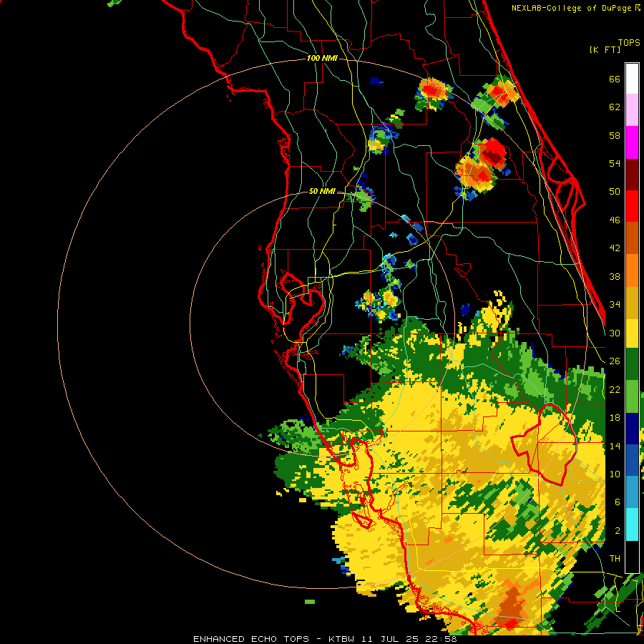Select the dark green legend swatch
Viewport: 644px width, 644px height.
click(x=632, y=364)
